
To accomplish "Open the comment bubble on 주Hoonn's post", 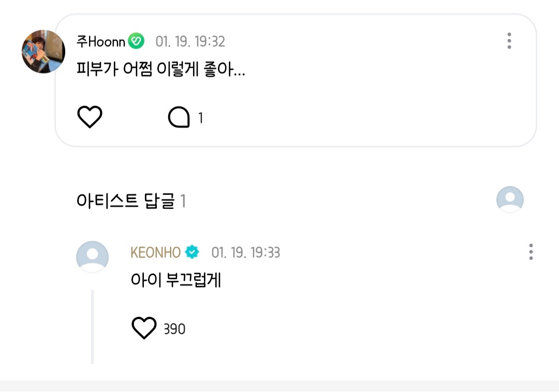I will pyautogui.click(x=179, y=118).
